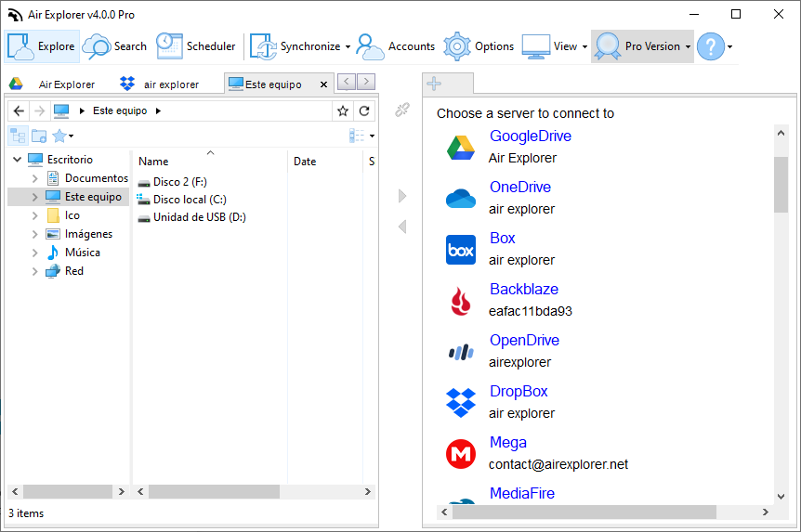This screenshot has height=532, width=801.
Task: Click the Backblaze flame logo
Action: coord(461,301)
